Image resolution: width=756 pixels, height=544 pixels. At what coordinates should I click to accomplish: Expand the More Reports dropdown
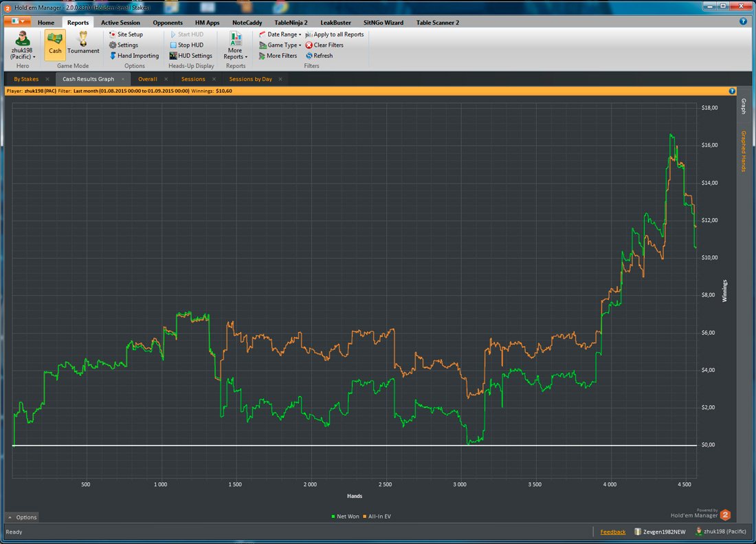(x=235, y=45)
